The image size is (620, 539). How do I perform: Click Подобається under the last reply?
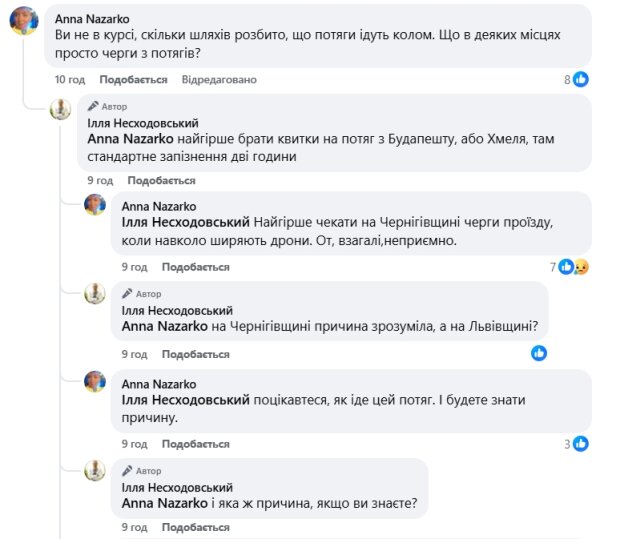pos(195,527)
